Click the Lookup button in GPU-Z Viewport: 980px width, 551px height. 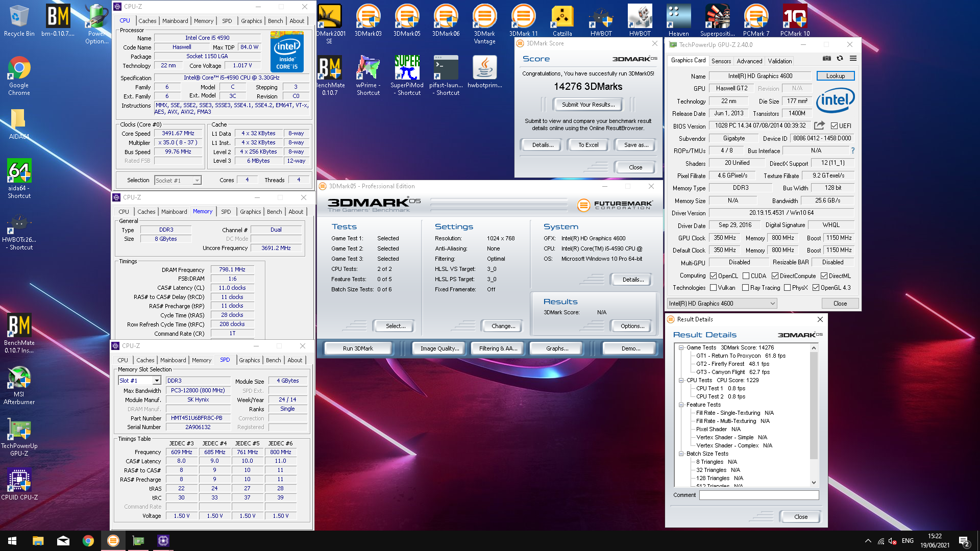[x=836, y=76]
